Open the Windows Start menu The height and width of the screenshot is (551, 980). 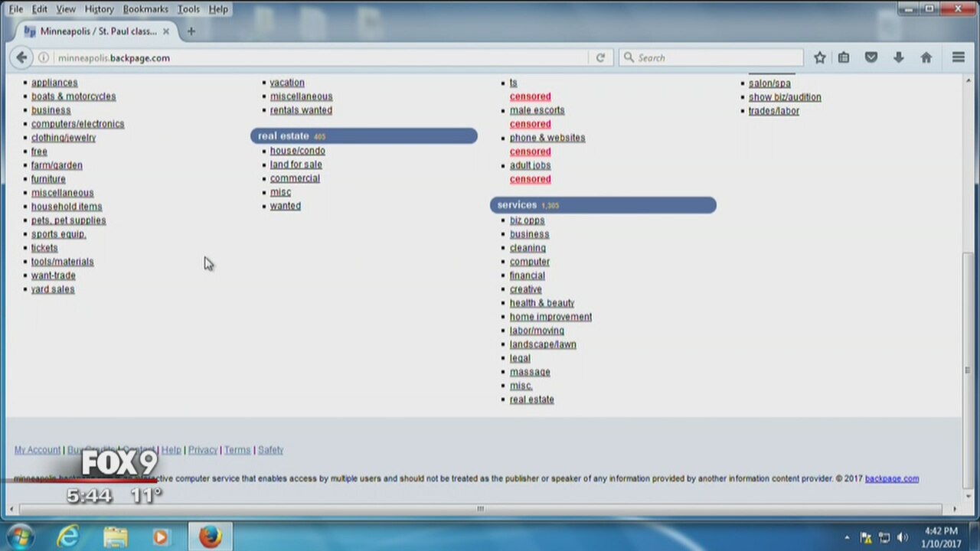pos(20,536)
